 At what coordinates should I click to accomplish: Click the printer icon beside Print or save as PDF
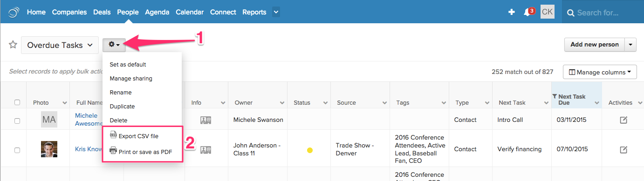coord(113,151)
